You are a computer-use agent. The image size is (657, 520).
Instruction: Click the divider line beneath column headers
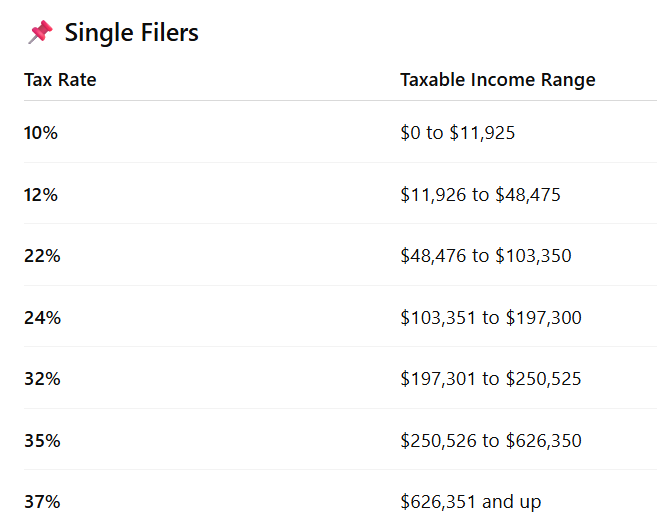click(x=340, y=100)
